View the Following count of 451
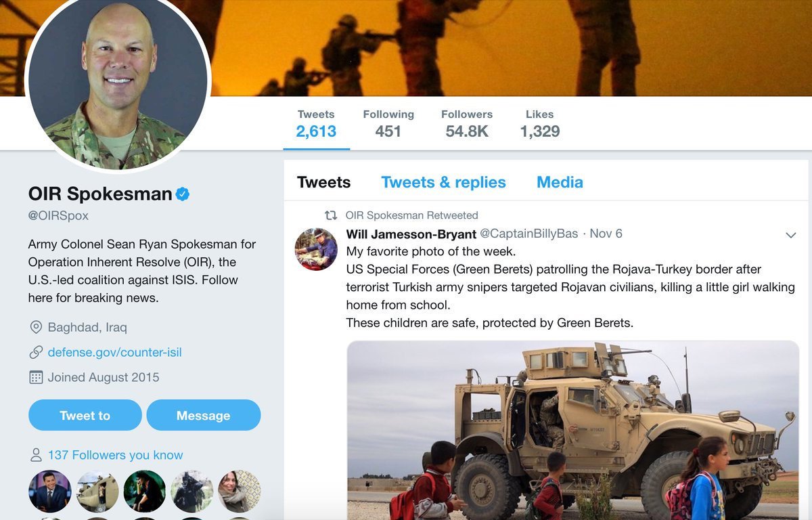Viewport: 812px width, 520px height. (388, 123)
